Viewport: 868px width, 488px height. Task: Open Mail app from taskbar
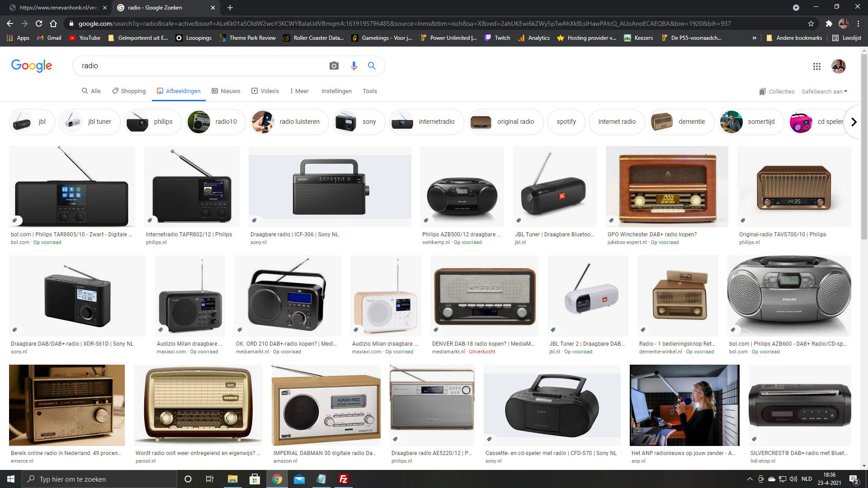coord(299,479)
